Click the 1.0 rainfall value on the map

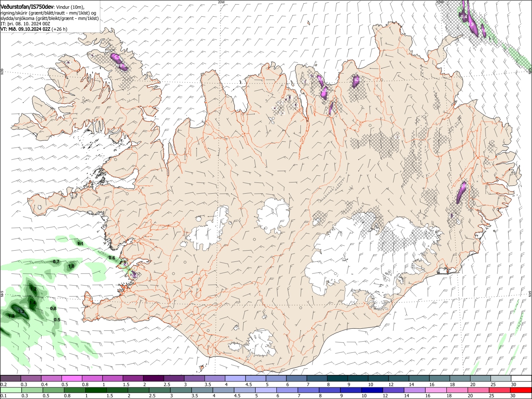(71, 266)
